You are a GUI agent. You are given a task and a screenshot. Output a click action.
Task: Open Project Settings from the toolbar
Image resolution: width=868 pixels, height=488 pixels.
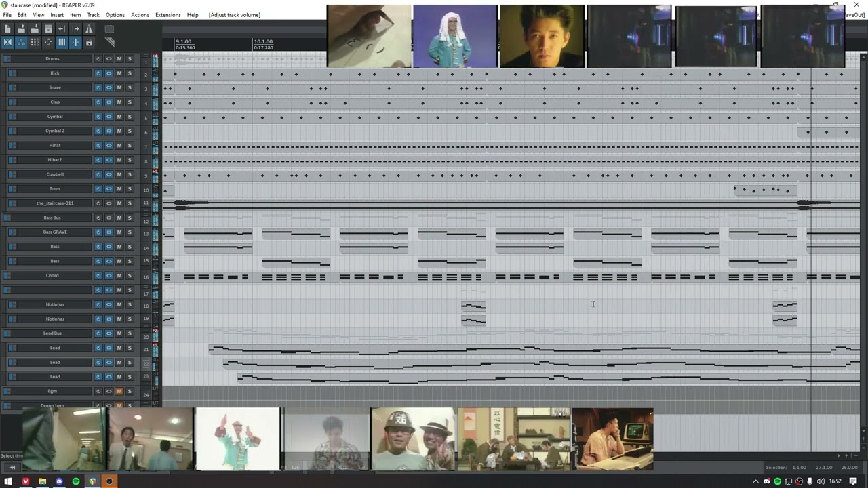point(48,28)
